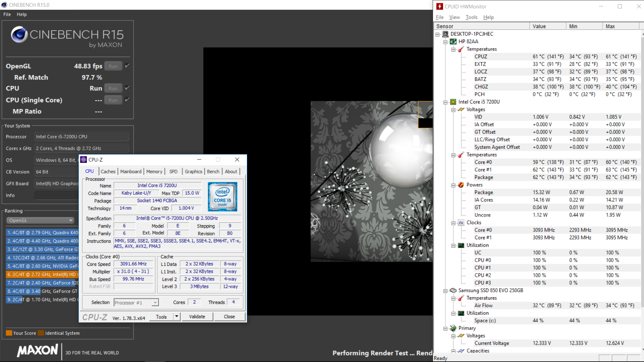This screenshot has height=362, width=644.
Task: Click the Voltages icon under Intel Core i5
Action: tap(461, 110)
